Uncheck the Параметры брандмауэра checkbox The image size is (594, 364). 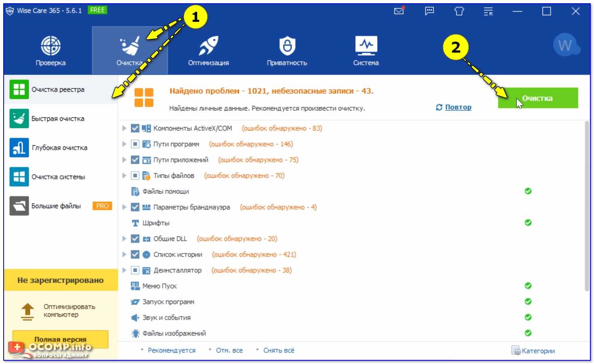click(x=135, y=207)
